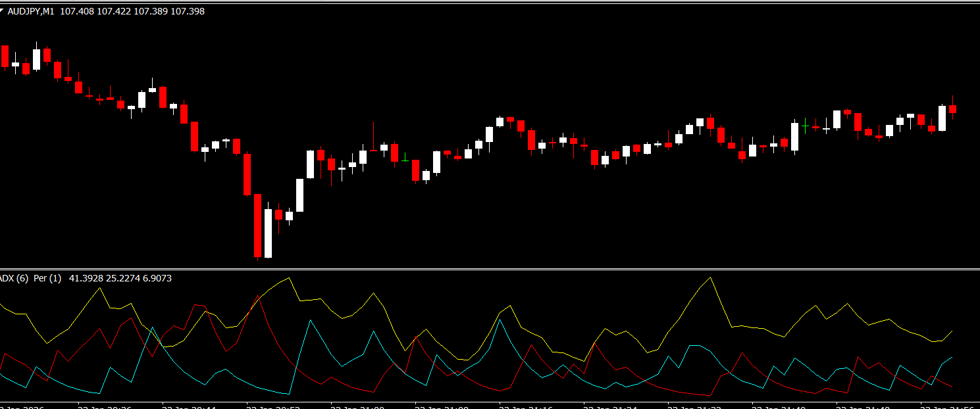Click the last red candle at the chart's right edge

point(952,109)
